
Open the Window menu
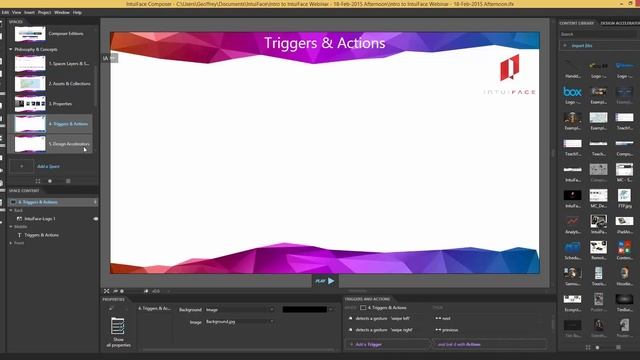tap(62, 12)
